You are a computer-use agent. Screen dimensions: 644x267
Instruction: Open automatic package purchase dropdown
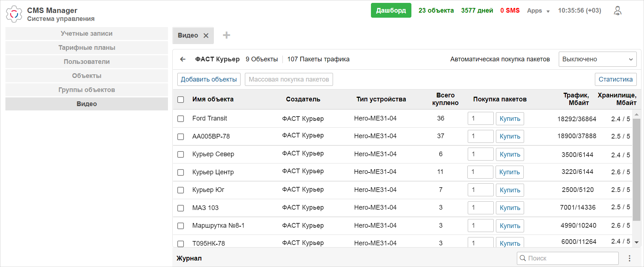[597, 59]
